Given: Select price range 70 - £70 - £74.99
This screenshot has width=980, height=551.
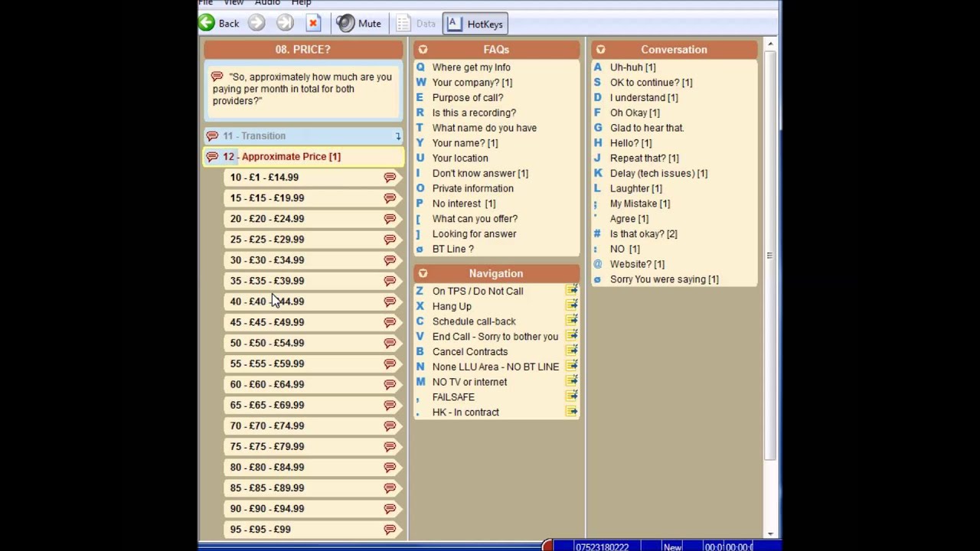Looking at the screenshot, I should pos(313,425).
